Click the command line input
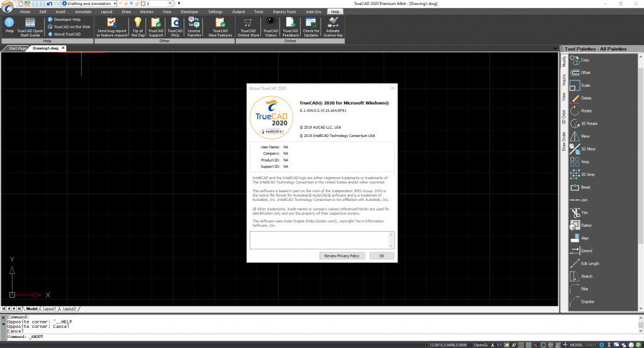 tap(320, 337)
